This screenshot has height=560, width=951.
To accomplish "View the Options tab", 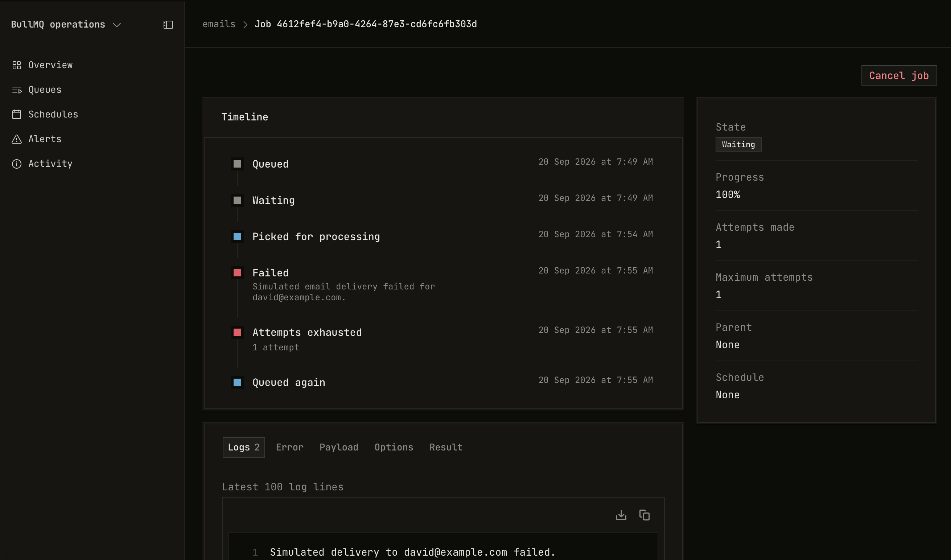I will (x=394, y=448).
